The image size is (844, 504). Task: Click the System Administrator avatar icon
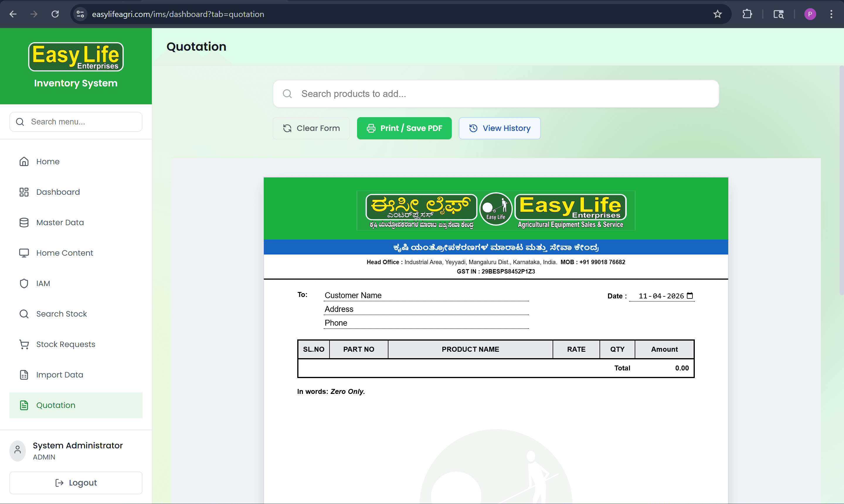[17, 451]
